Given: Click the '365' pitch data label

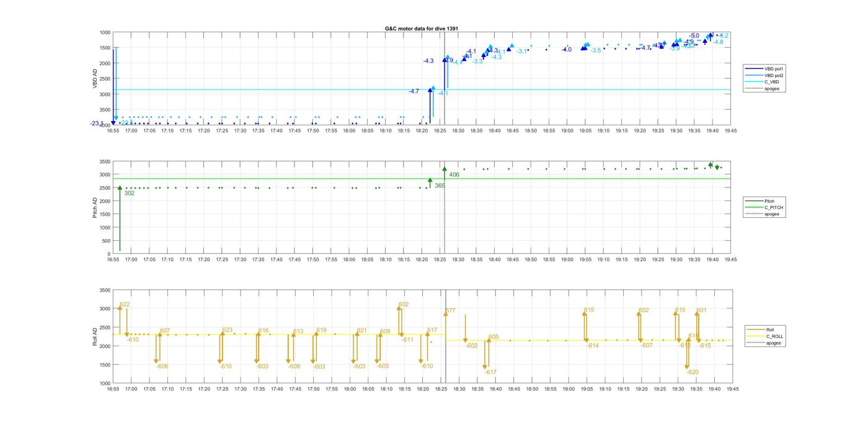Looking at the screenshot, I should pos(440,186).
